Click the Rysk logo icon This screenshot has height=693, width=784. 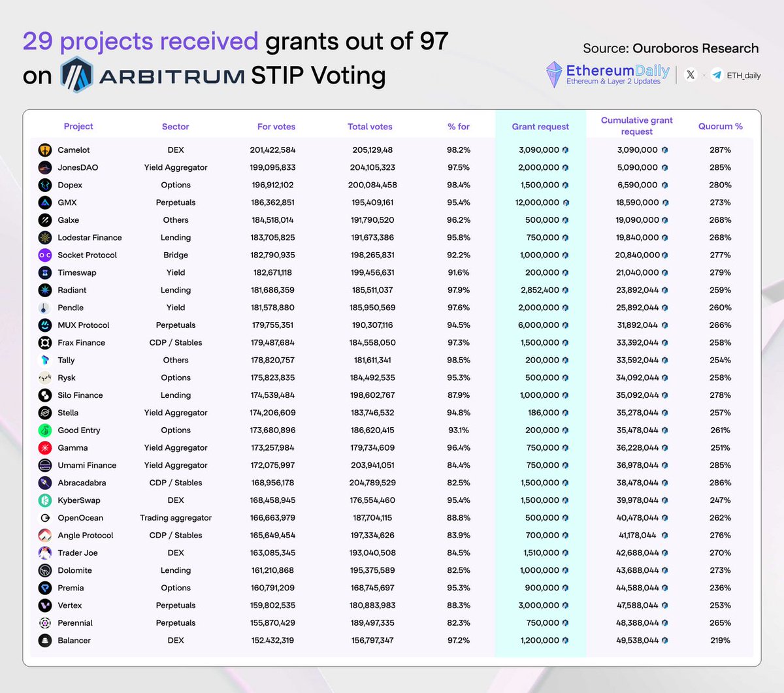click(x=44, y=378)
